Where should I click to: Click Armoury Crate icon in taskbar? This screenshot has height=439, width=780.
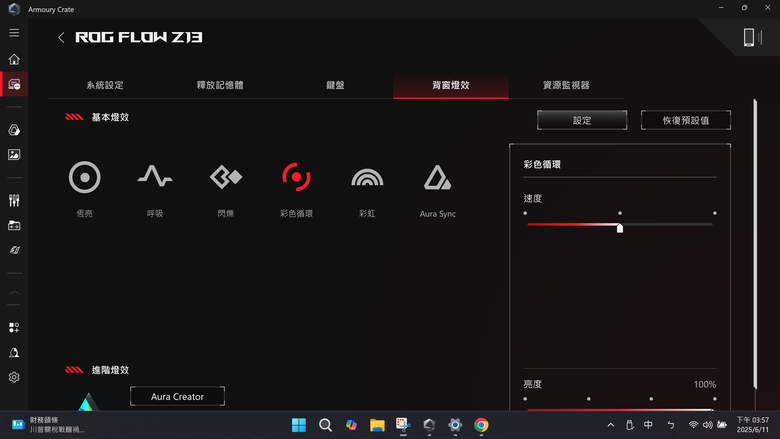[429, 425]
